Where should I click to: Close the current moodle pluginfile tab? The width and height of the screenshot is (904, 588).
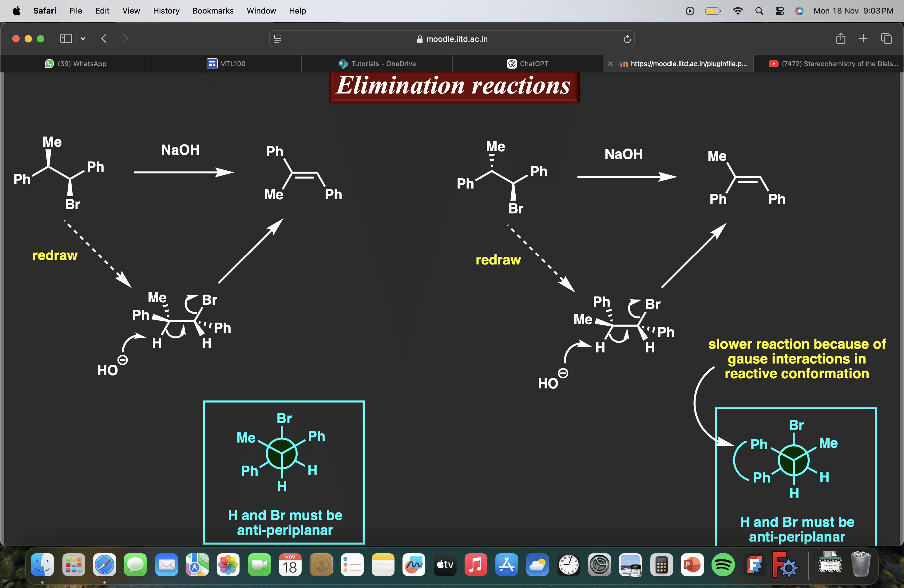[610, 64]
